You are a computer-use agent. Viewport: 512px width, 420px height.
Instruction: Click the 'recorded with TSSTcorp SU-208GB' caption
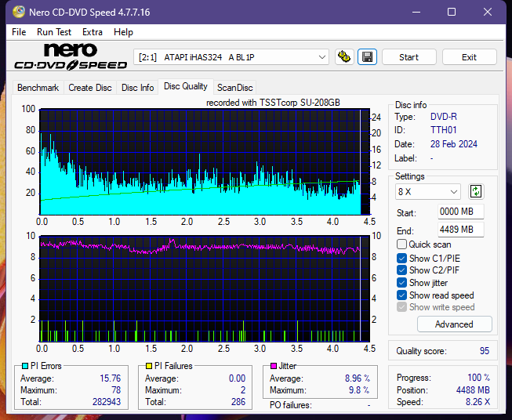(x=273, y=103)
